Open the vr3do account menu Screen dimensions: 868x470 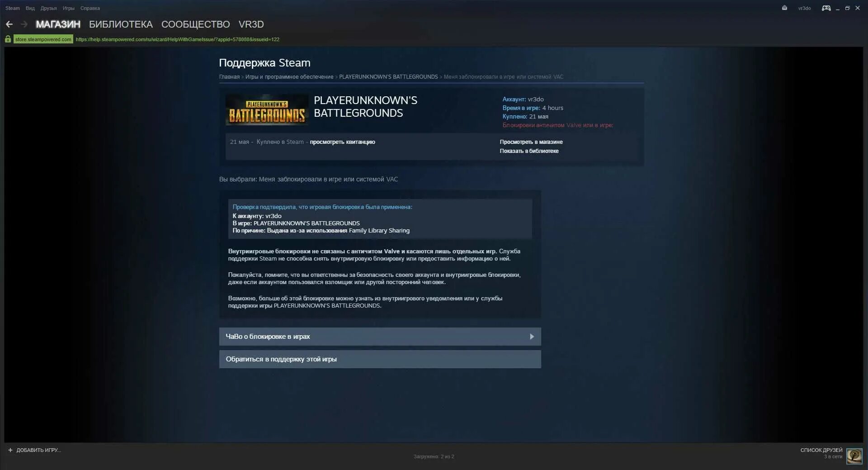tap(804, 8)
